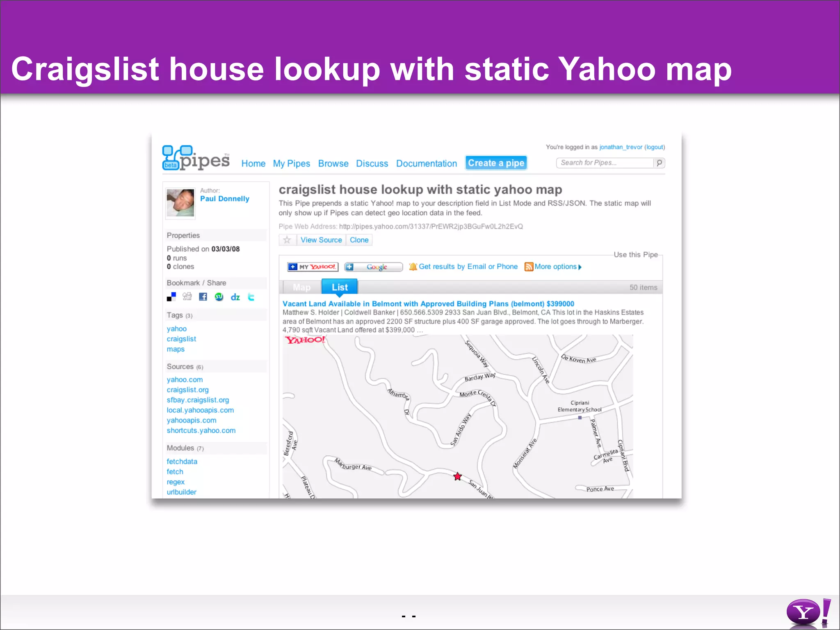Open yahooapis.com source link
The image size is (840, 630).
(x=192, y=420)
